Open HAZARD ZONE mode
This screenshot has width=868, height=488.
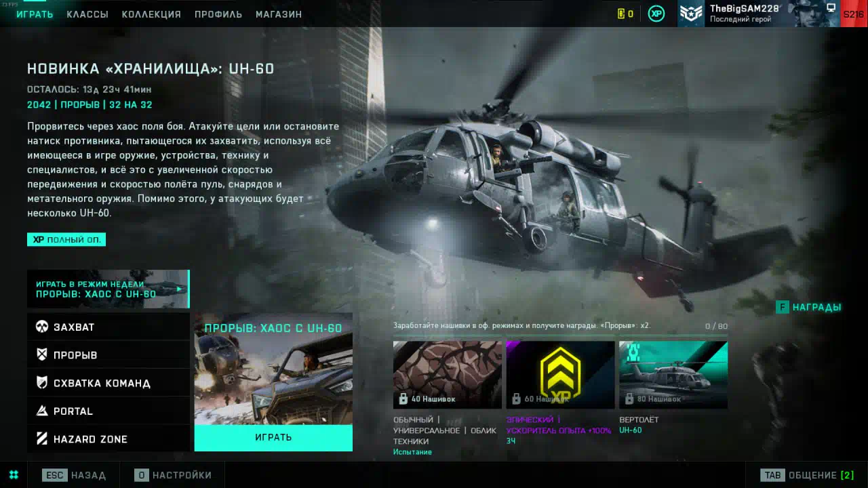pyautogui.click(x=108, y=439)
